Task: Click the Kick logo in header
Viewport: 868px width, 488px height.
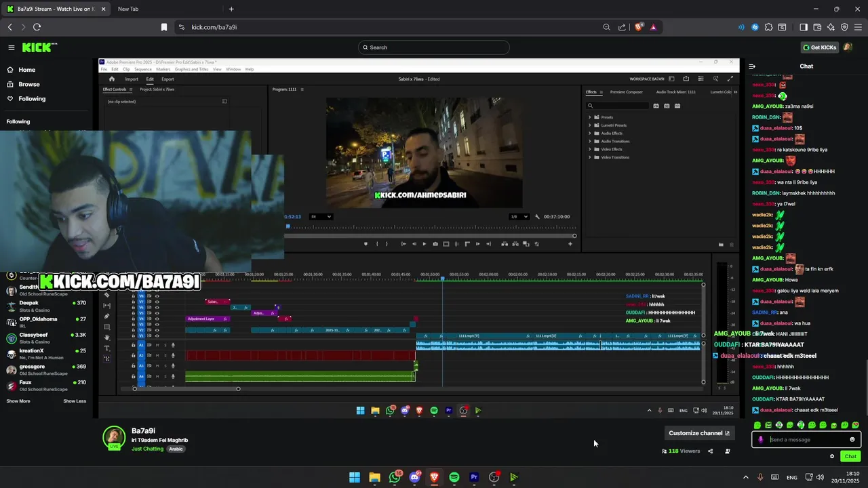Action: 39,47
